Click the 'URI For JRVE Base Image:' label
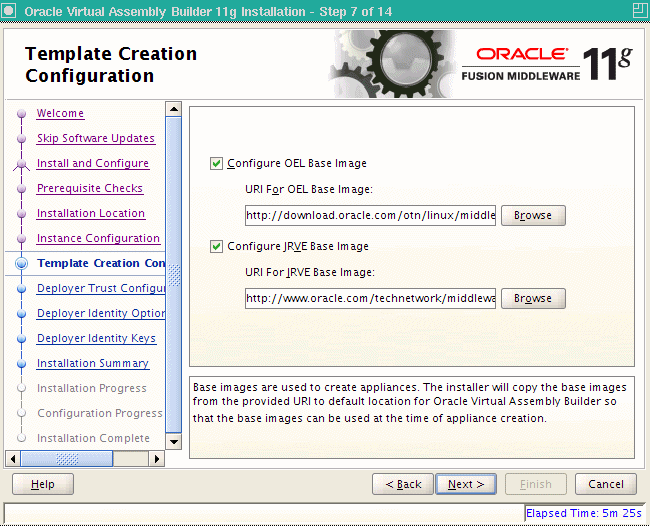The image size is (650, 526). pos(310,272)
